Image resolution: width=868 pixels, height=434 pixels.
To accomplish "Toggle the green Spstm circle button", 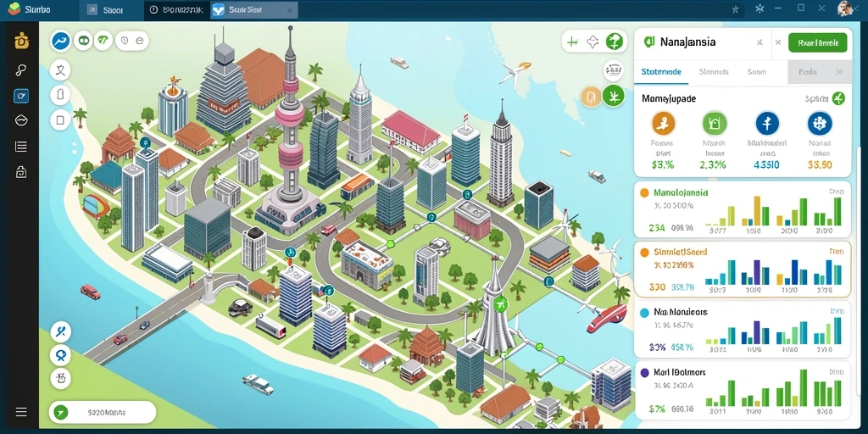I will pos(838,98).
